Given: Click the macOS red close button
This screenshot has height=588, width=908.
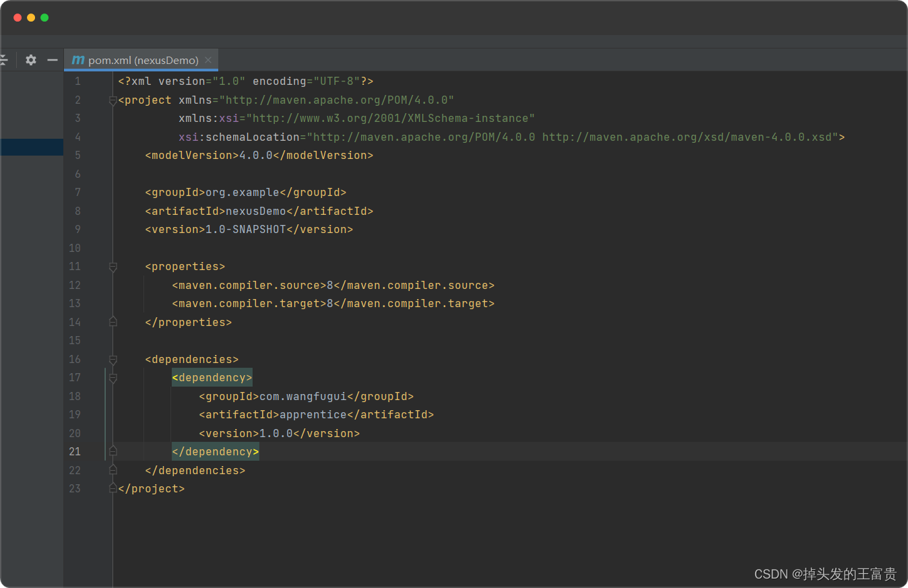Looking at the screenshot, I should coord(18,18).
